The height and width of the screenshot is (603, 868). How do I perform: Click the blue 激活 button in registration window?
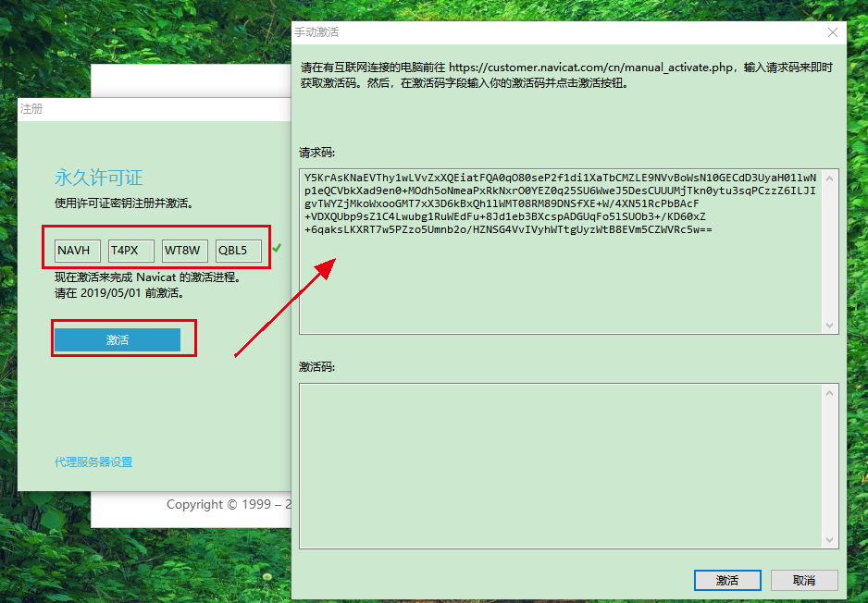pyautogui.click(x=118, y=339)
